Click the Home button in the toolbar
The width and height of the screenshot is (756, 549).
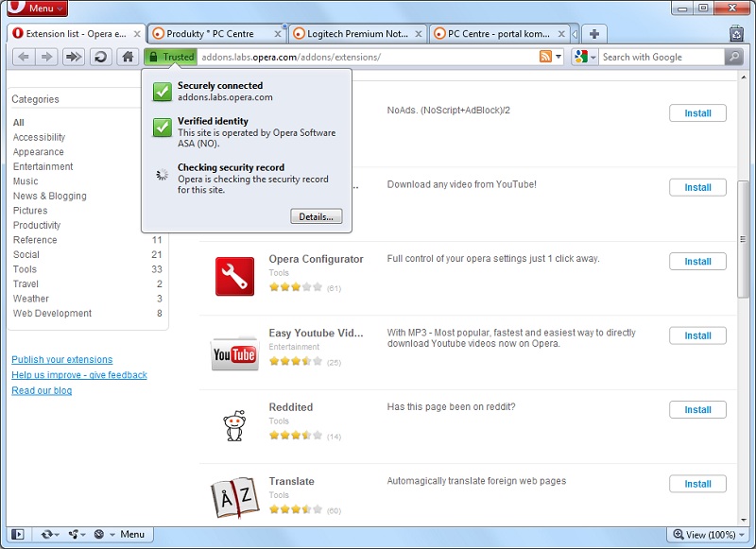pyautogui.click(x=128, y=57)
